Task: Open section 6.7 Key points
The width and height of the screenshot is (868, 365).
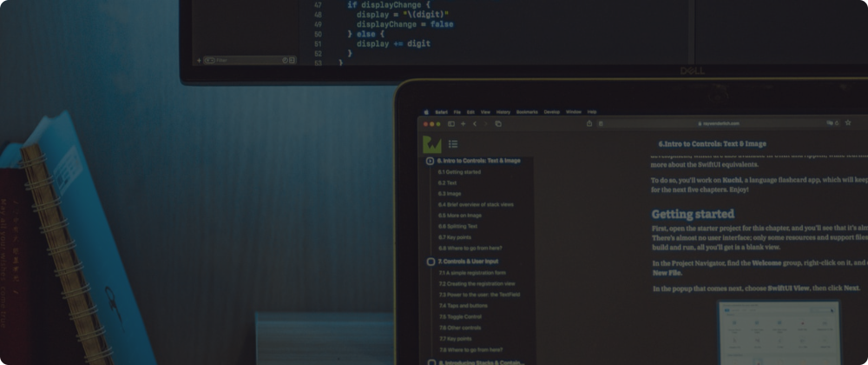Action: (x=455, y=237)
